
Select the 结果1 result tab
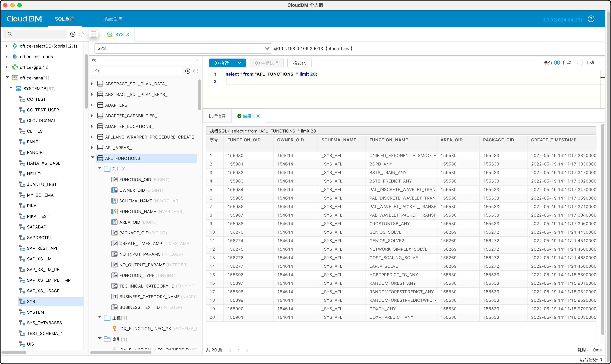pos(248,116)
